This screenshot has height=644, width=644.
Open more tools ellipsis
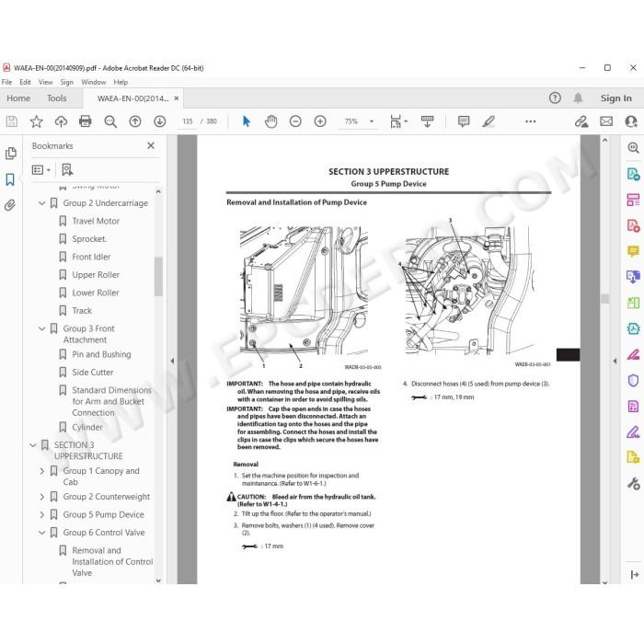pyautogui.click(x=530, y=121)
